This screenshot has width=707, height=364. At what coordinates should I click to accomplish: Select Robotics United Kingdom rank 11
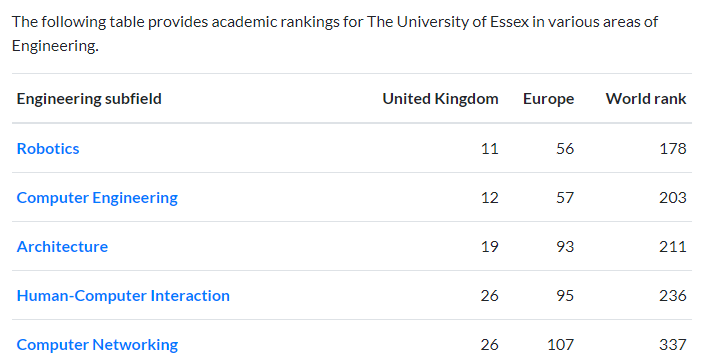pyautogui.click(x=490, y=148)
